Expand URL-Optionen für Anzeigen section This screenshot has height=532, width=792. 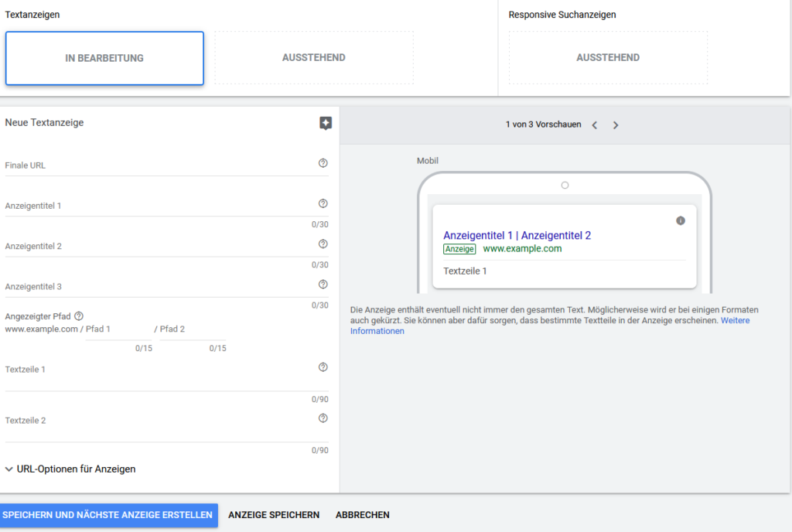click(70, 469)
